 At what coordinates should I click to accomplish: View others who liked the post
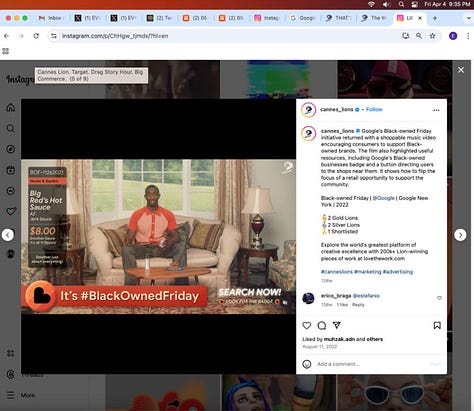pyautogui.click(x=375, y=339)
